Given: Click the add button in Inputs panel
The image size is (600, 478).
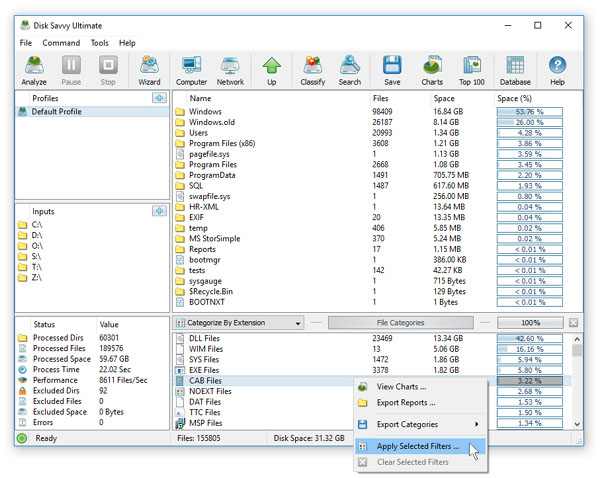Looking at the screenshot, I should pyautogui.click(x=158, y=211).
